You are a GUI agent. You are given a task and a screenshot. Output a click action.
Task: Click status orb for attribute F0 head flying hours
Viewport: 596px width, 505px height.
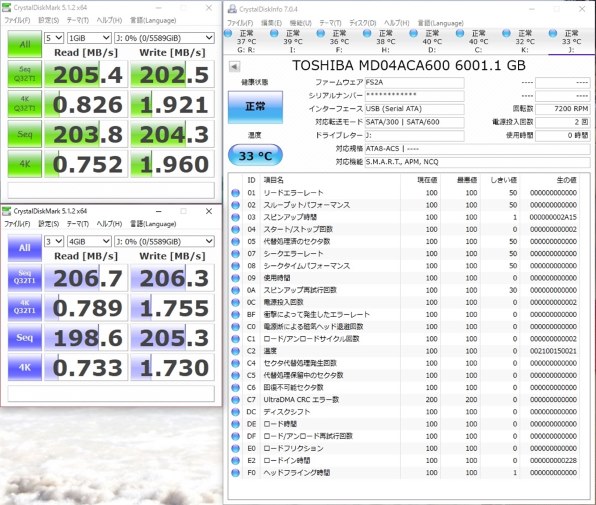point(236,473)
